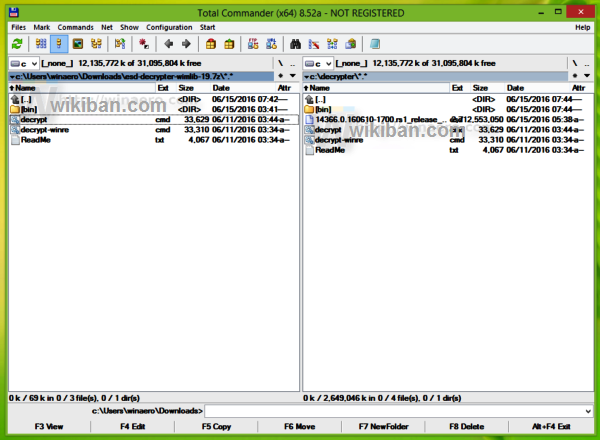
Task: Select ReadMe file in the right panel
Action: coord(447,150)
